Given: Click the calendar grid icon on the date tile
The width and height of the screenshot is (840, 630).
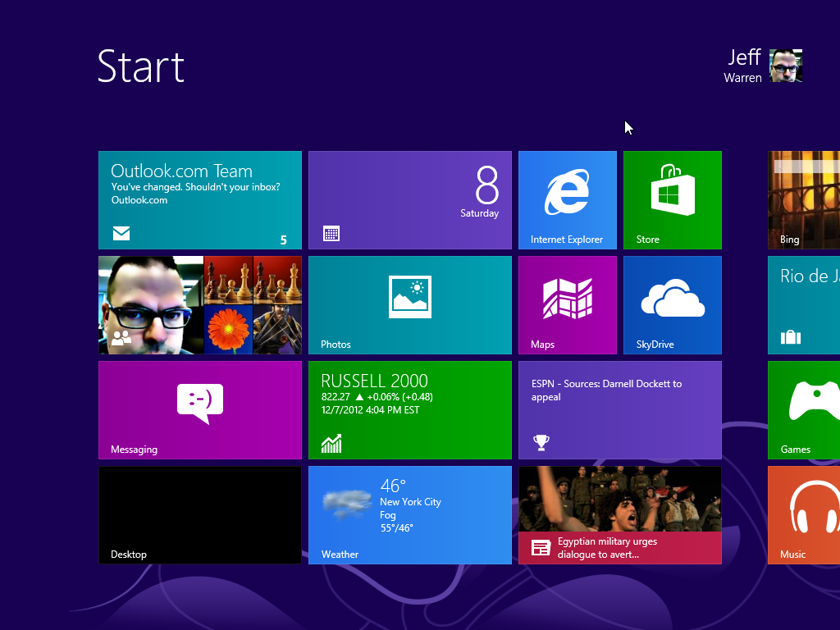Looking at the screenshot, I should [x=331, y=234].
